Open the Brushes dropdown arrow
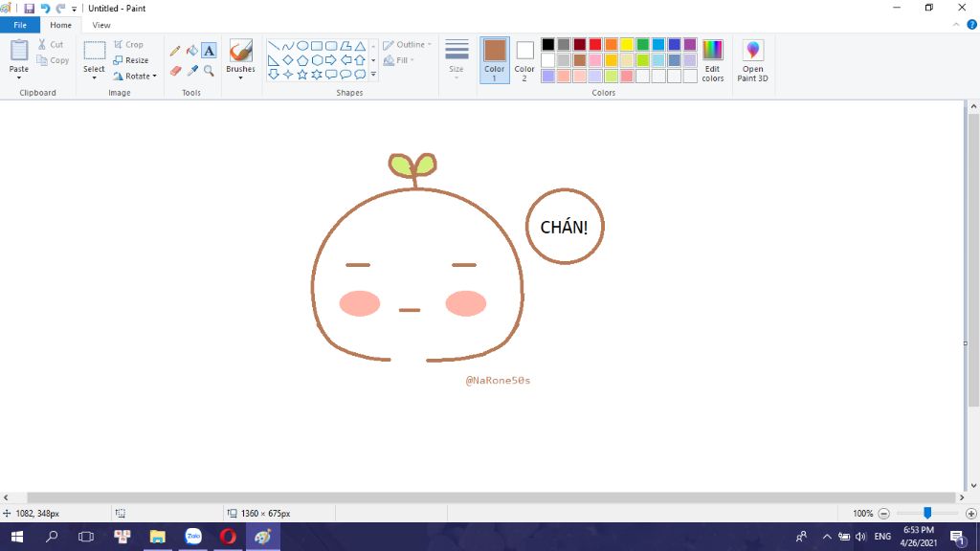Screen dimensions: 980x551 pyautogui.click(x=240, y=77)
